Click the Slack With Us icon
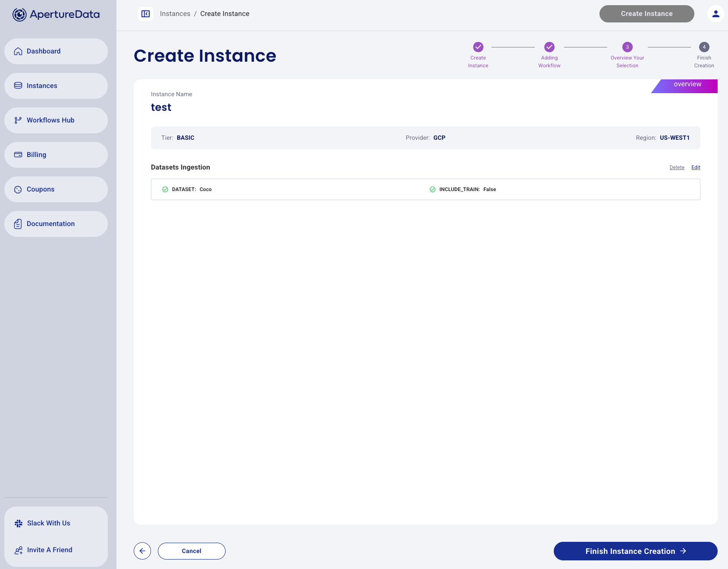Screen dimensions: 728x569 (x=19, y=523)
